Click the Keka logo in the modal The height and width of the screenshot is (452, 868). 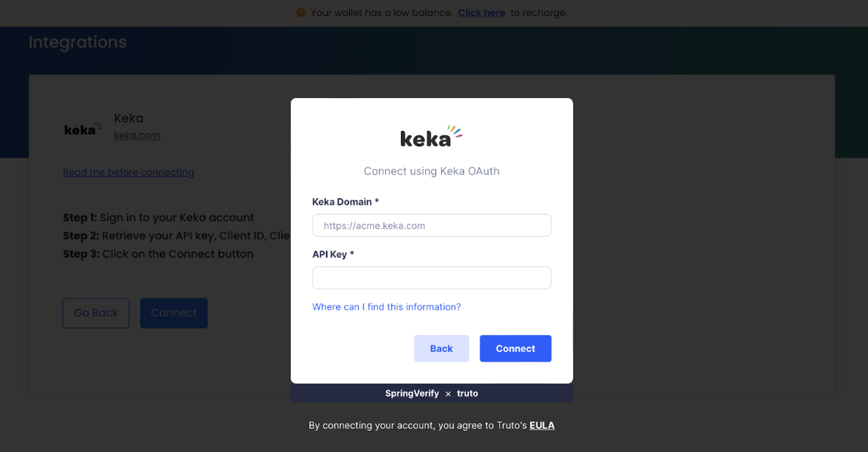(x=431, y=136)
